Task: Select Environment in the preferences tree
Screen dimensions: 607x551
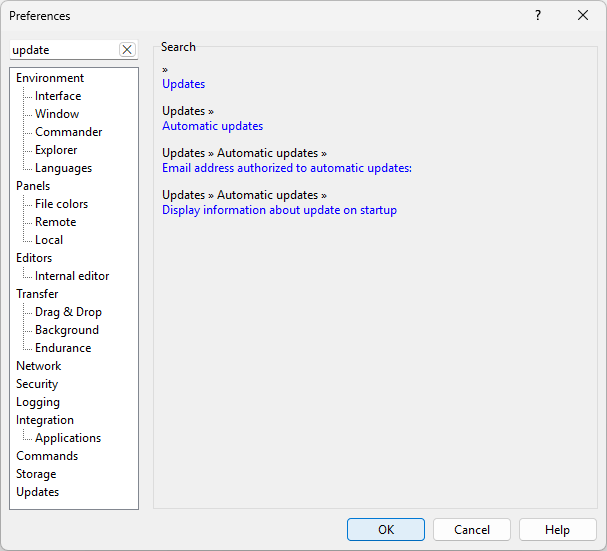Action: click(50, 78)
